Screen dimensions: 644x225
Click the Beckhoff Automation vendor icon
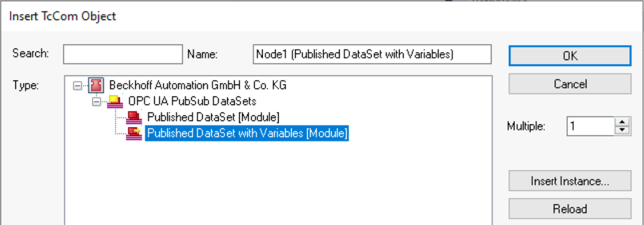(x=96, y=86)
